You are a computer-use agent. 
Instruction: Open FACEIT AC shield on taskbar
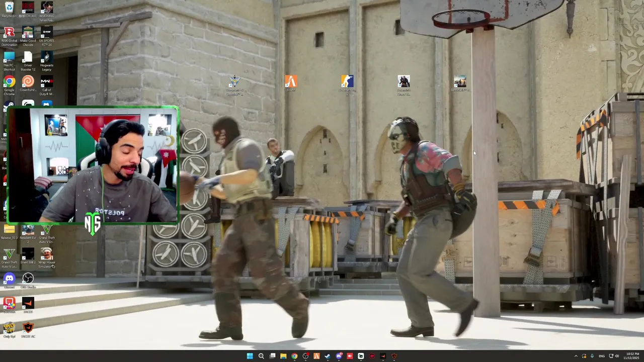394,356
